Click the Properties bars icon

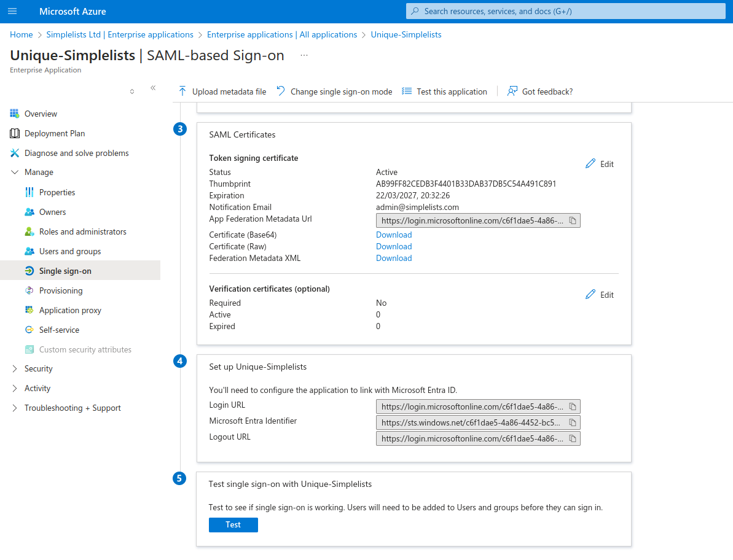pyautogui.click(x=29, y=192)
